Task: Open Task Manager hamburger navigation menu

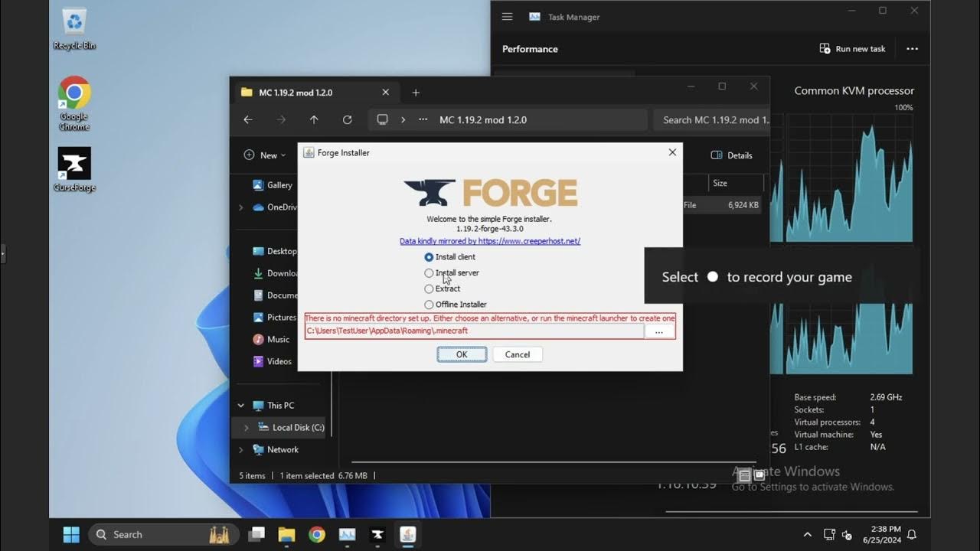Action: tap(507, 17)
